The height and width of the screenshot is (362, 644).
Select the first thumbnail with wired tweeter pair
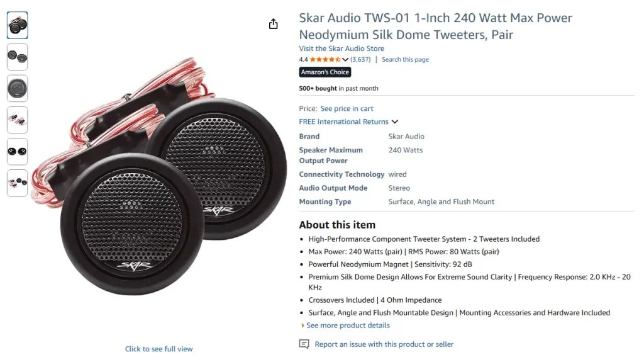18,25
